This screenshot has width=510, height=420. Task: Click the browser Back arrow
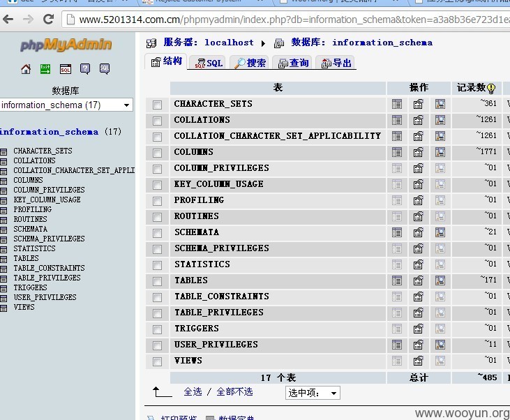pos(8,20)
